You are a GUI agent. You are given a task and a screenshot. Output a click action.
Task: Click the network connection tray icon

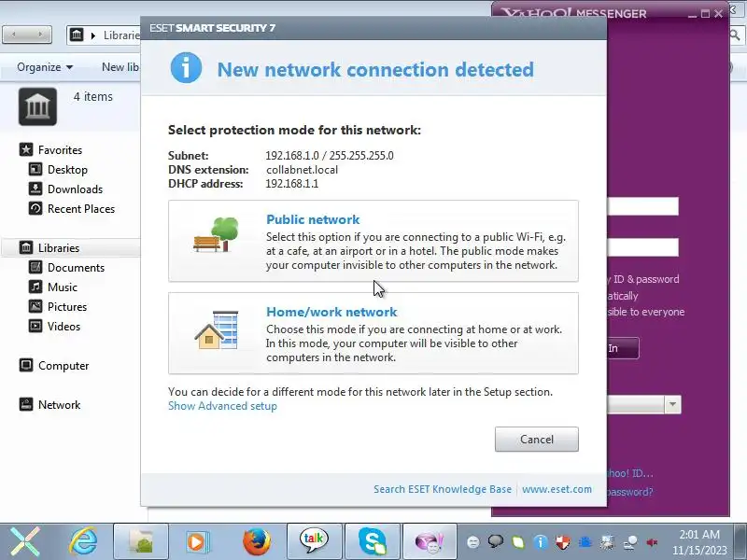(x=630, y=542)
